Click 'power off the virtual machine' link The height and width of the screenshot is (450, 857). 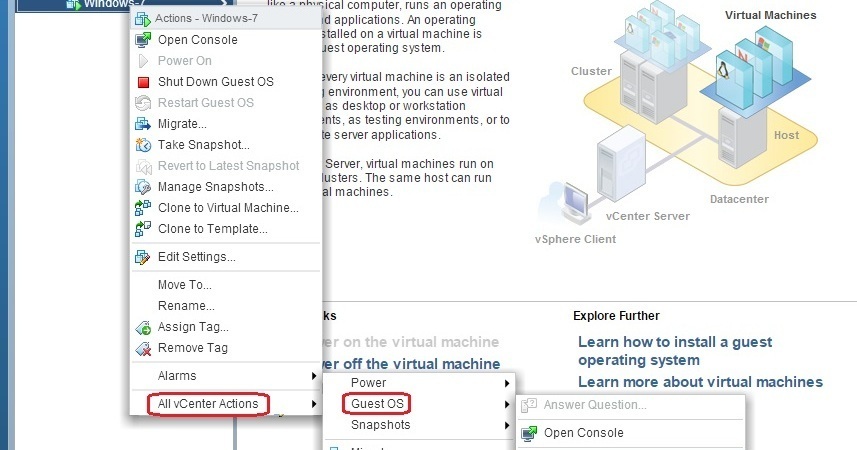pyautogui.click(x=411, y=364)
